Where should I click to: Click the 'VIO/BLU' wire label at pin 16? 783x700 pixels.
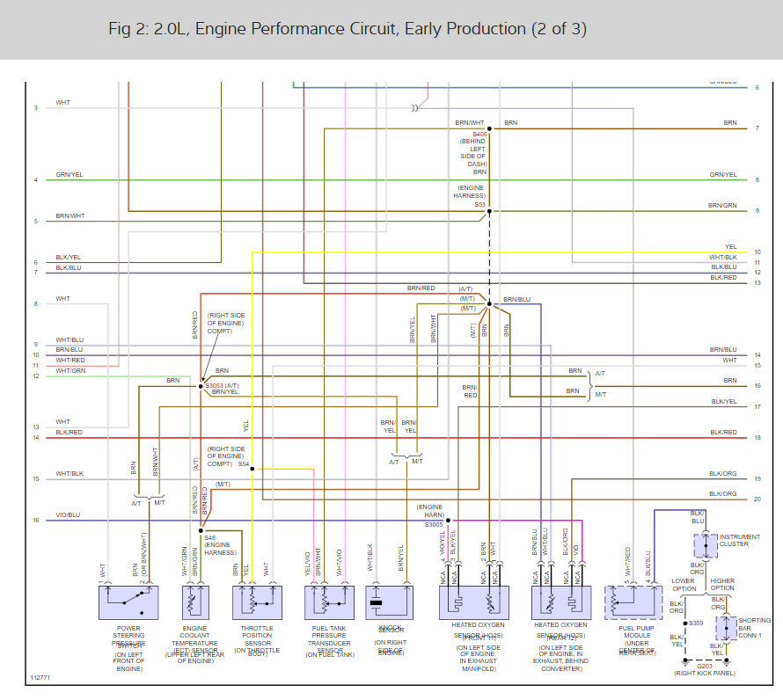pos(68,514)
